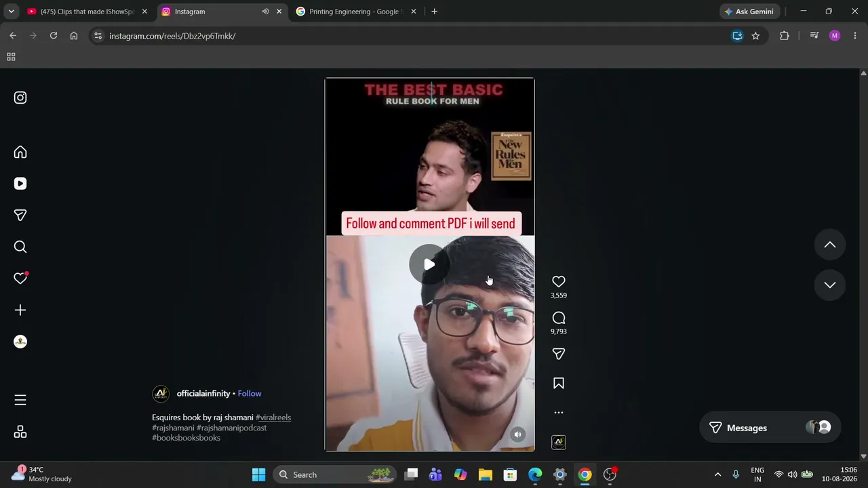Save the reel with the bookmark icon
Image resolution: width=868 pixels, height=488 pixels.
coord(559,384)
